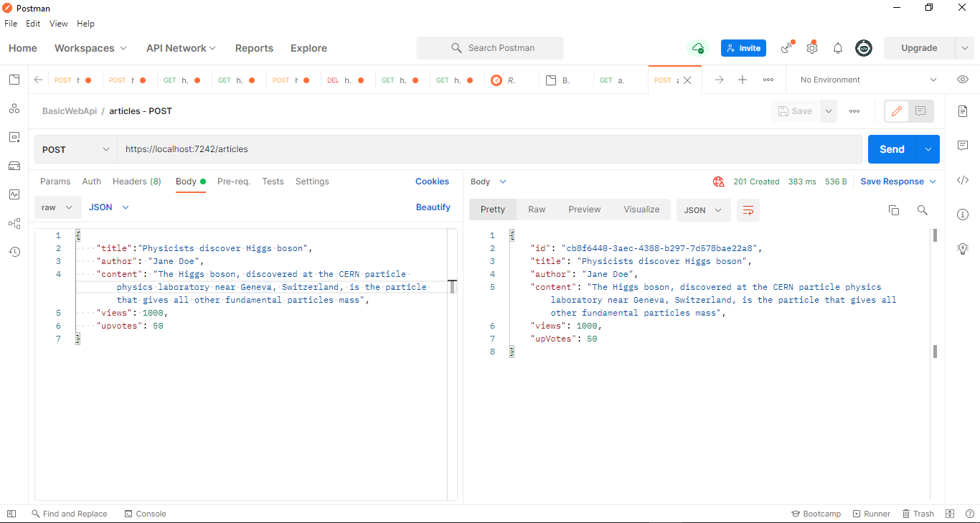
Task: Open the help icon in status bar
Action: pos(969,514)
